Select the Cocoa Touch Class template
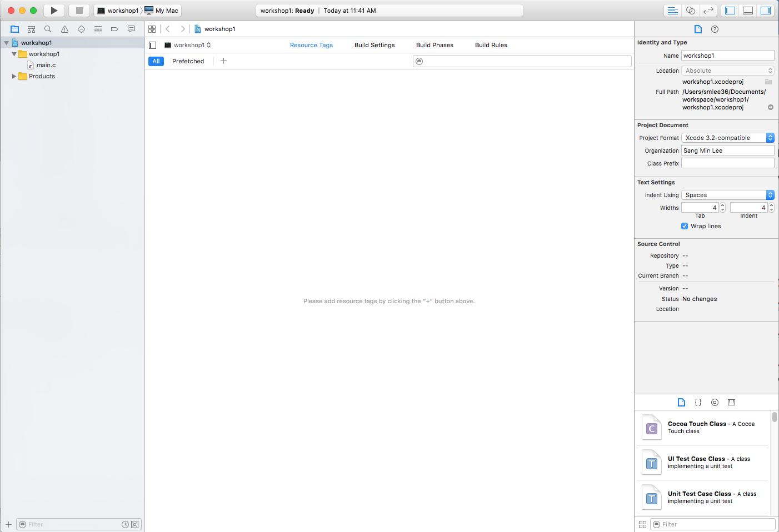This screenshot has width=779, height=532. (703, 428)
